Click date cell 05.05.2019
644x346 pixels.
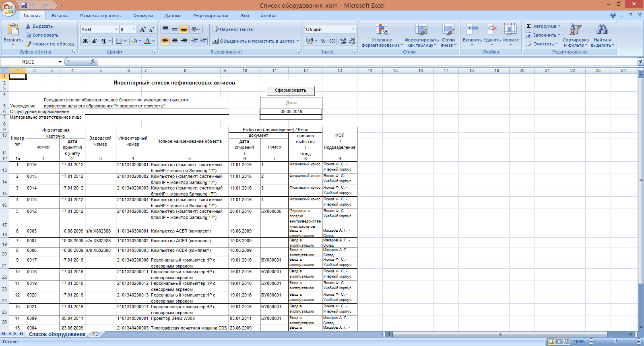coord(291,111)
